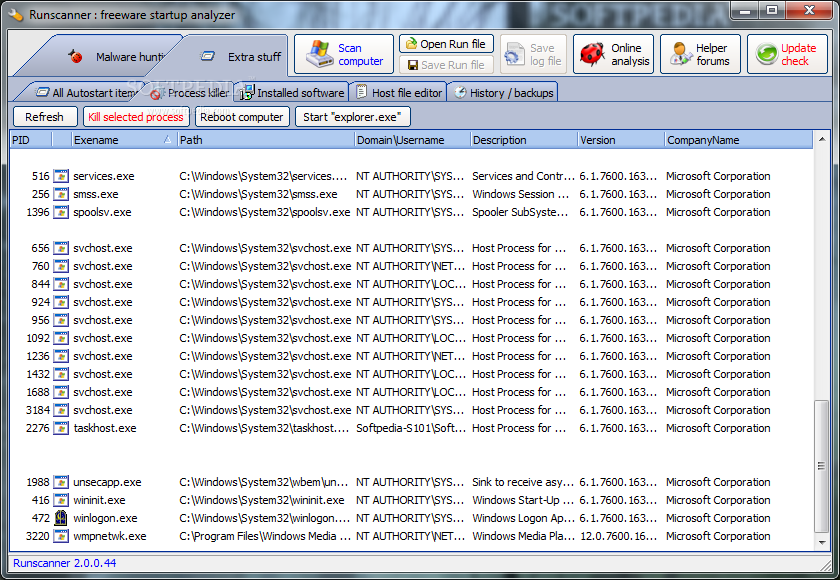Click the wininit.exe process icon

pos(61,500)
